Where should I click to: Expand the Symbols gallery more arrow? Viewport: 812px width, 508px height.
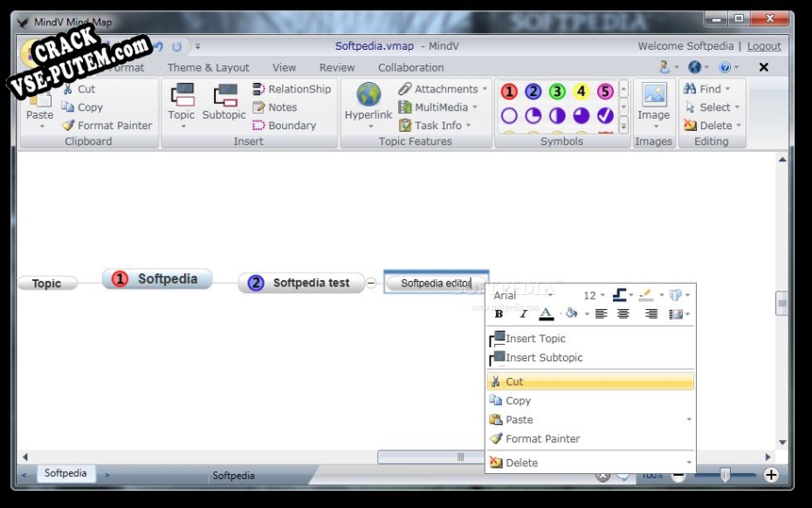point(623,126)
